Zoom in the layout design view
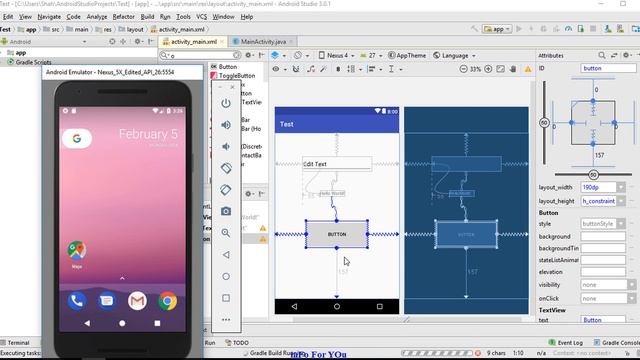This screenshot has width=640, height=360. click(488, 69)
